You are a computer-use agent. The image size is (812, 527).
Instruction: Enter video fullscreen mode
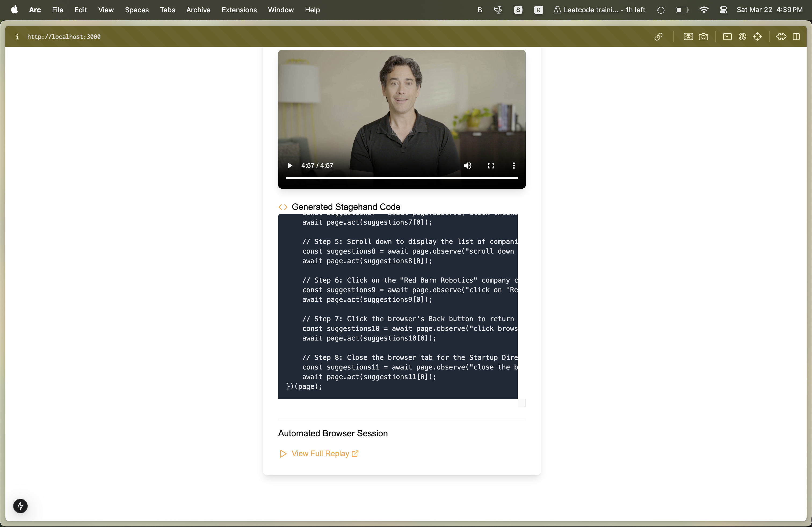(491, 166)
